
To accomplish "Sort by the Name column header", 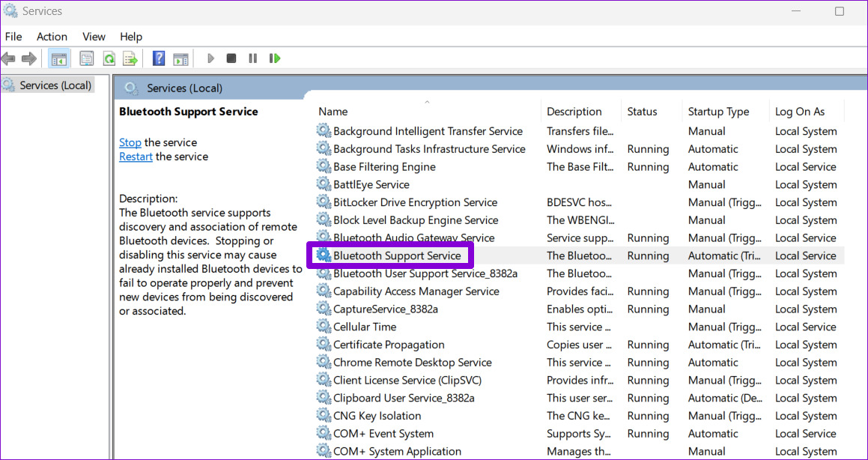I will tap(333, 112).
